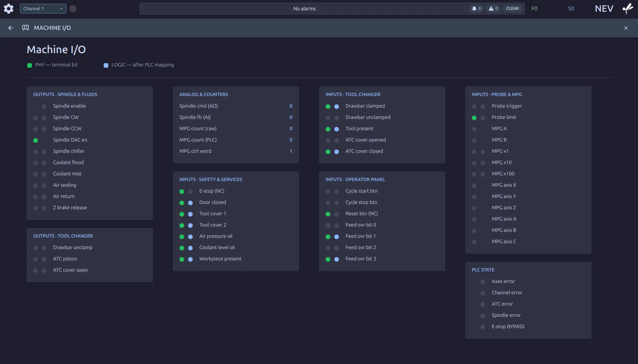Click the Machine I/O panel icon
Image resolution: width=638 pixels, height=364 pixels.
click(x=26, y=28)
